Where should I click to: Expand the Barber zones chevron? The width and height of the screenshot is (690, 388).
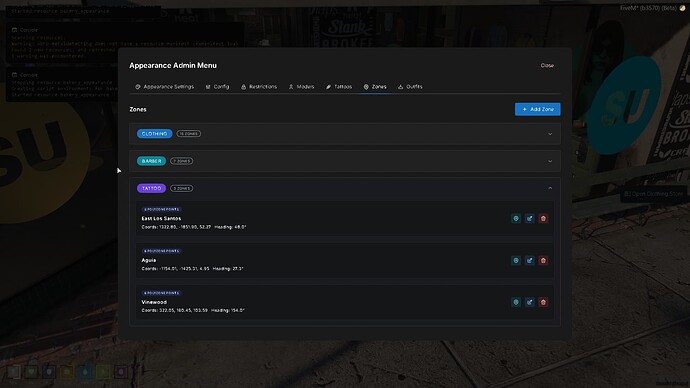click(x=550, y=161)
